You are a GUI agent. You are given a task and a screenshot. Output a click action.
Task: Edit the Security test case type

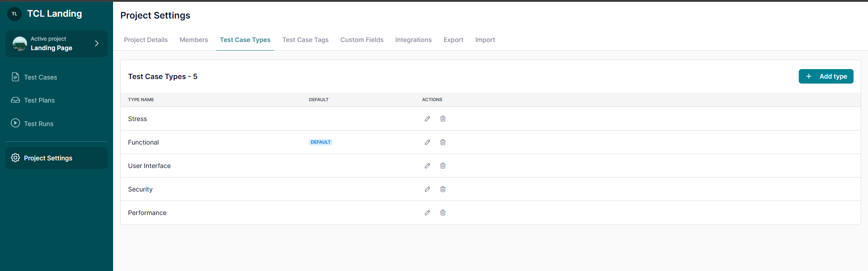coord(427,189)
